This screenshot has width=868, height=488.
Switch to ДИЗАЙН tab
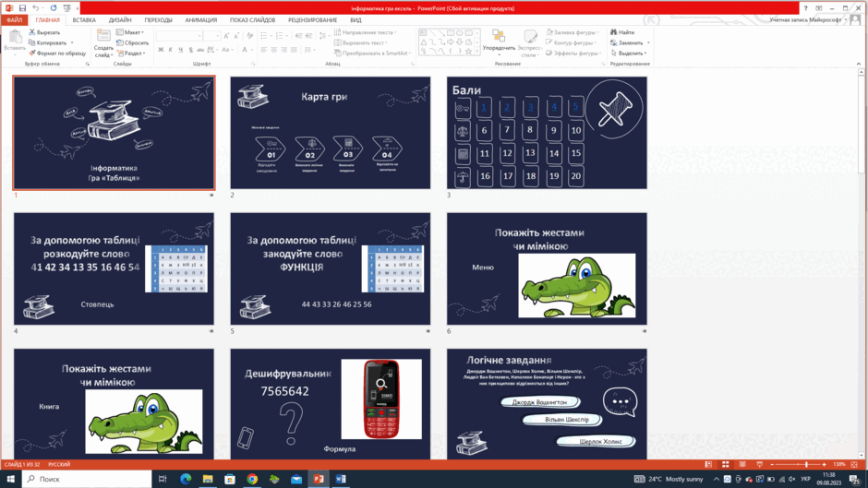click(120, 20)
